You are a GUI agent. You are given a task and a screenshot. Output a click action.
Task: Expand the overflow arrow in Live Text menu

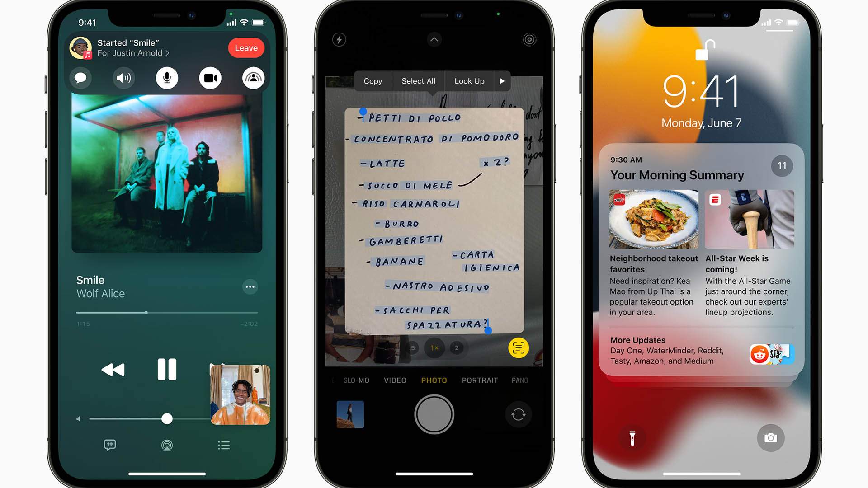(502, 80)
